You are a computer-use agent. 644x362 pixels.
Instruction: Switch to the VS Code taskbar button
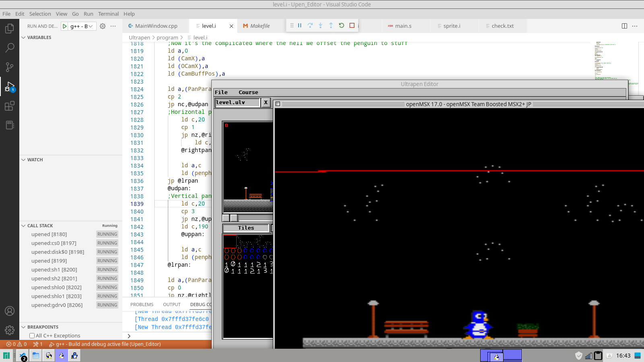coord(23,356)
